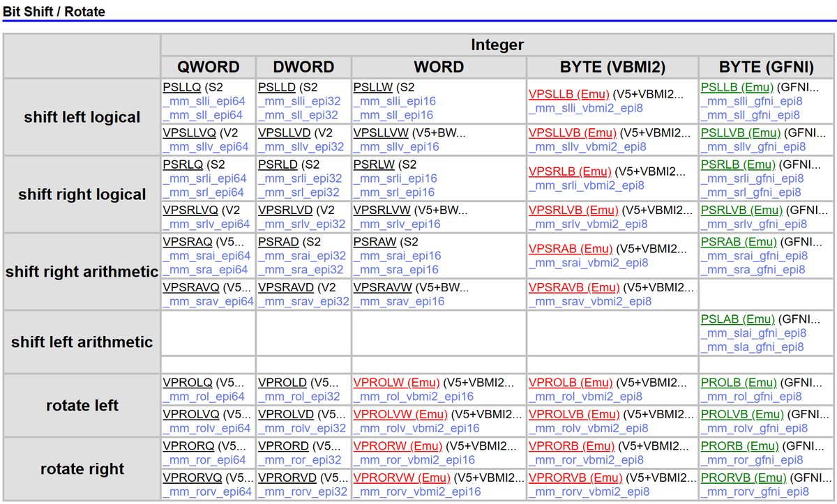Open the PSLLVB (Emu) link
The image size is (837, 504).
[741, 133]
